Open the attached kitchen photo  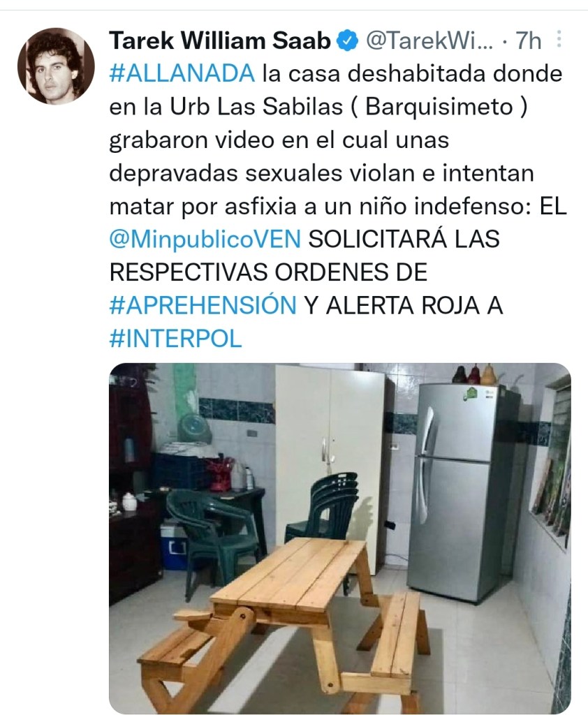pos(340,538)
